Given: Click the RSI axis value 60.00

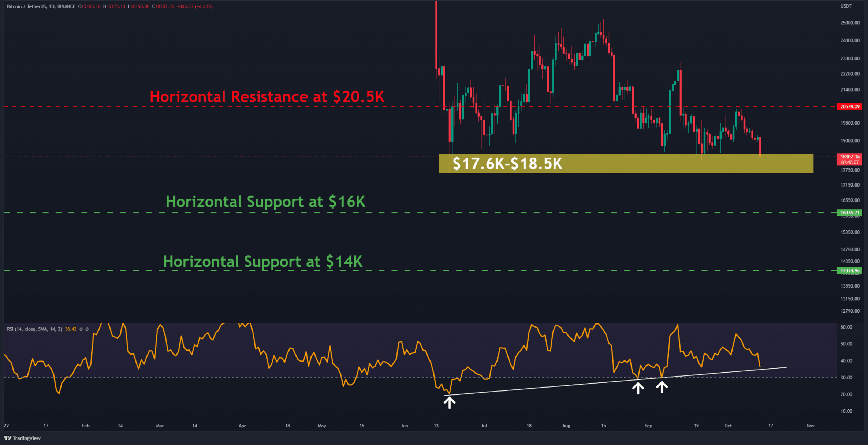Looking at the screenshot, I should (846, 327).
